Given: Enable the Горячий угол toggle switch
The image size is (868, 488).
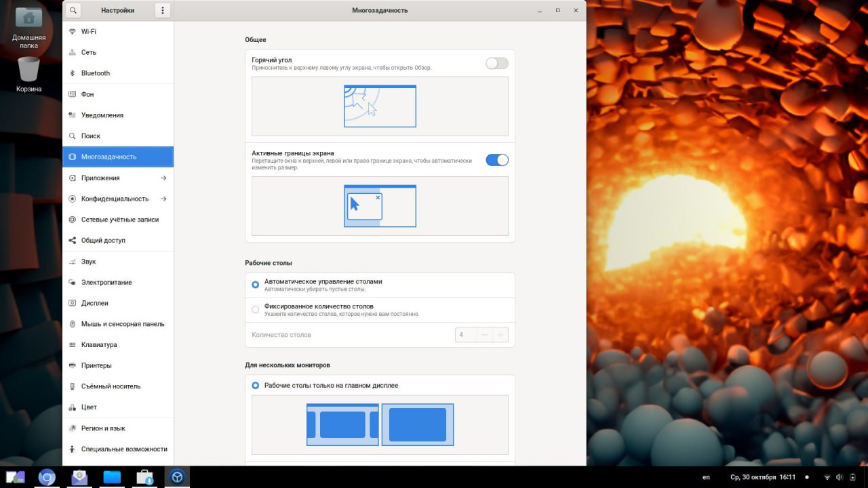Looking at the screenshot, I should tap(496, 63).
